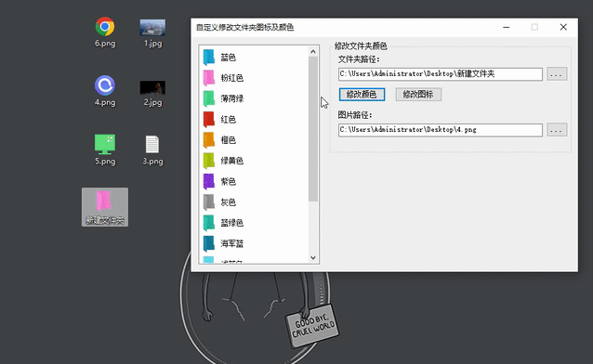Pick the 紫色 purple folder icon

pyautogui.click(x=209, y=181)
